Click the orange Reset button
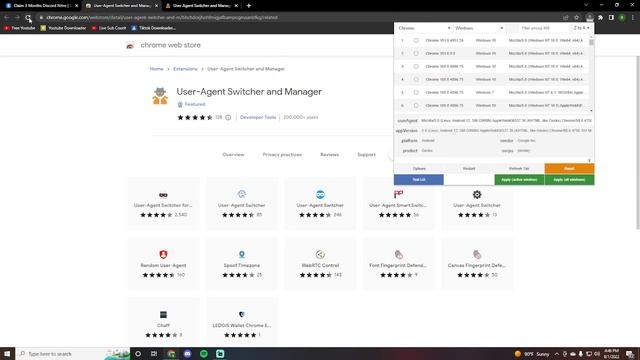Screen dimensions: 640x360 click(x=569, y=169)
